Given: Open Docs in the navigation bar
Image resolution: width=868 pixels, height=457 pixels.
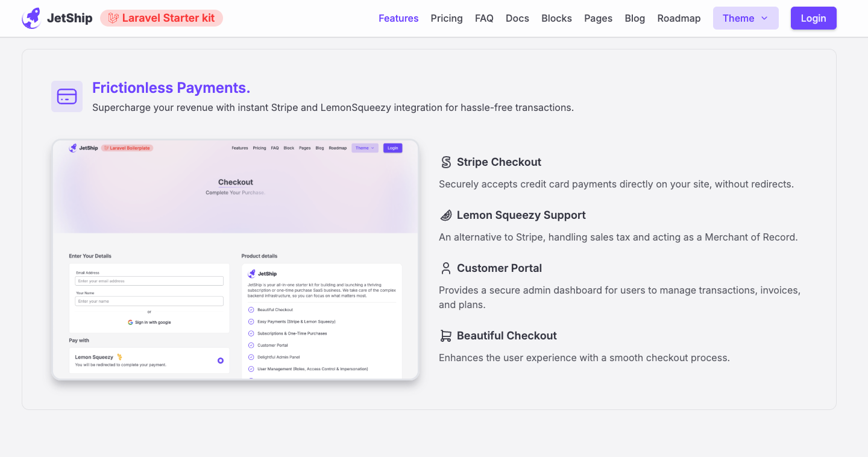Looking at the screenshot, I should coord(517,18).
